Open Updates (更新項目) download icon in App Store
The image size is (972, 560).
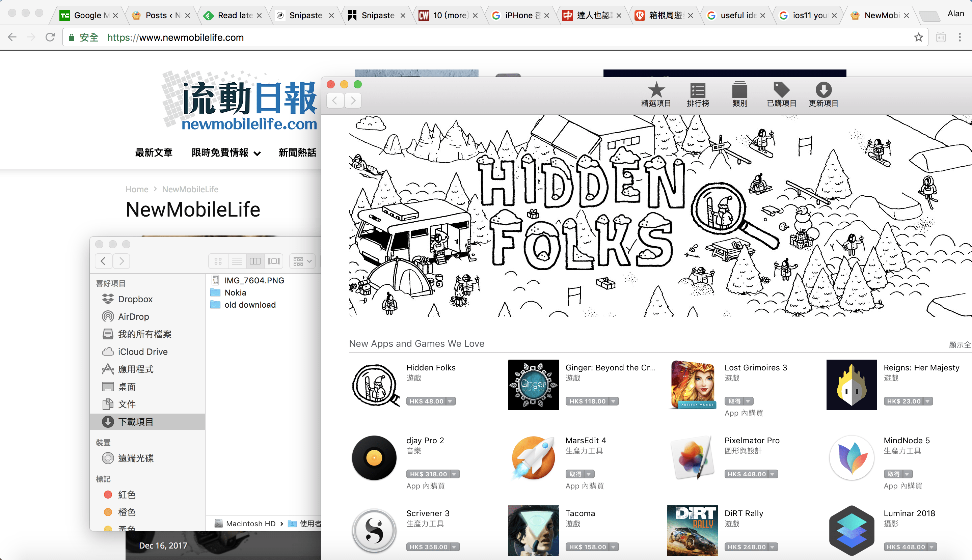[823, 94]
